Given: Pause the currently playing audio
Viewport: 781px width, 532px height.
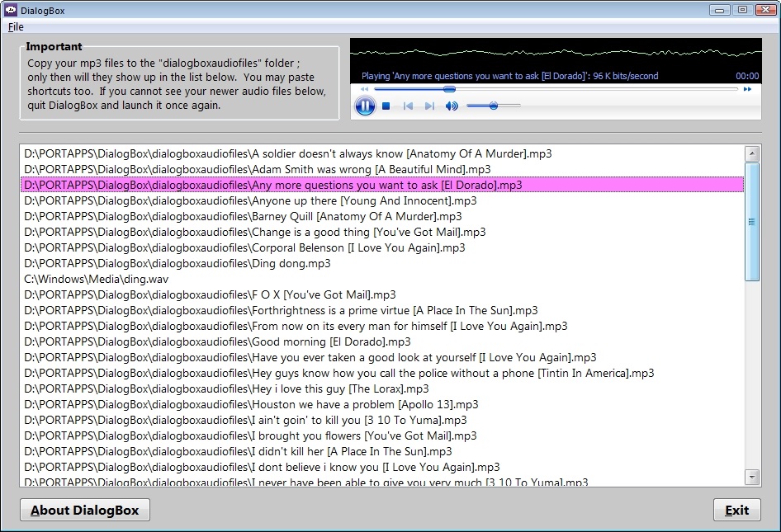Looking at the screenshot, I should tap(365, 106).
